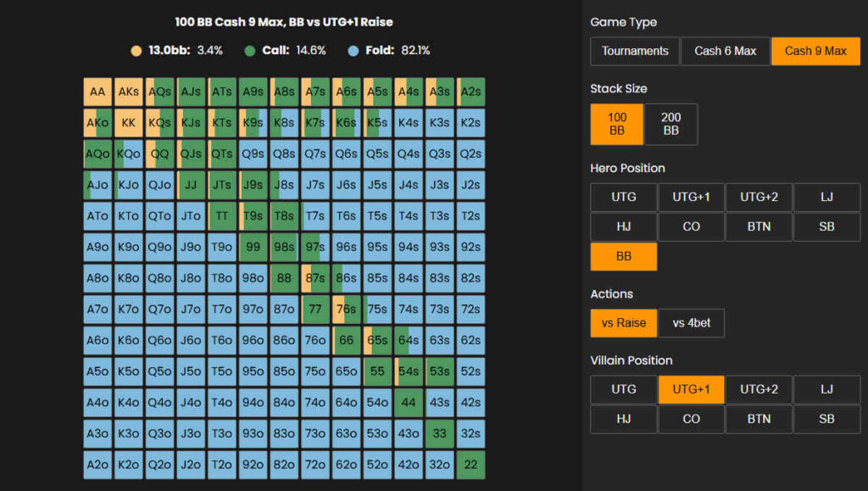Select SB as Hero Position
868x491 pixels.
click(827, 226)
